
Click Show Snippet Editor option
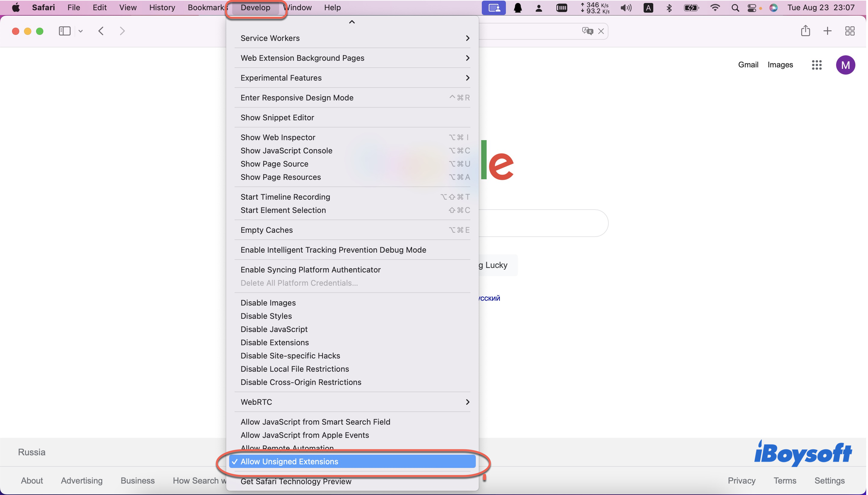coord(277,117)
